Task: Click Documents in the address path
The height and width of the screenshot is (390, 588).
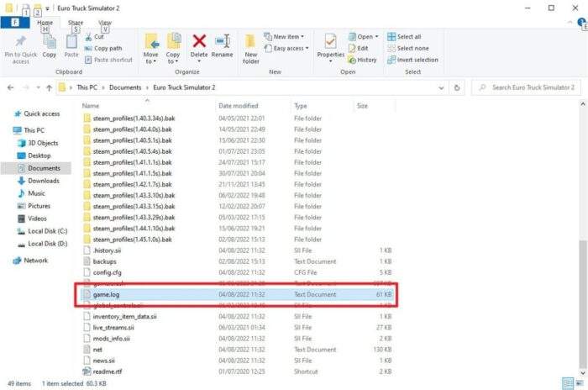Action: pyautogui.click(x=125, y=87)
